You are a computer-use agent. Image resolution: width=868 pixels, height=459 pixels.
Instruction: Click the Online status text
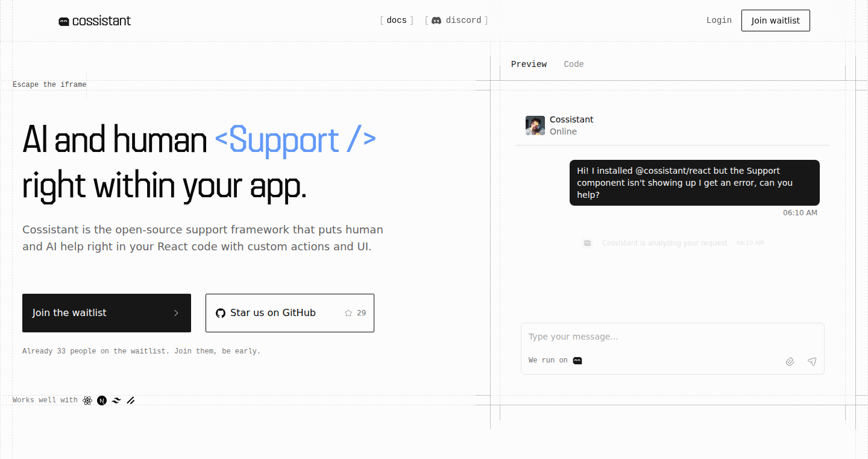pos(563,131)
